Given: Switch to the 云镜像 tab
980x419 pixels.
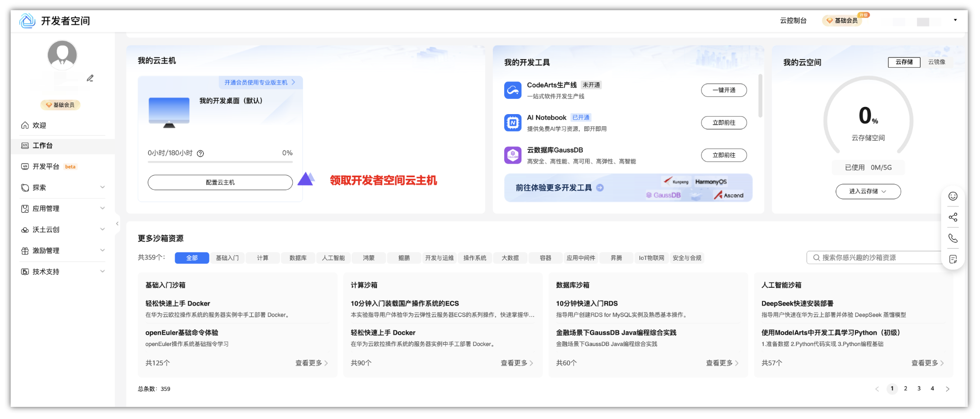Looking at the screenshot, I should pos(937,62).
